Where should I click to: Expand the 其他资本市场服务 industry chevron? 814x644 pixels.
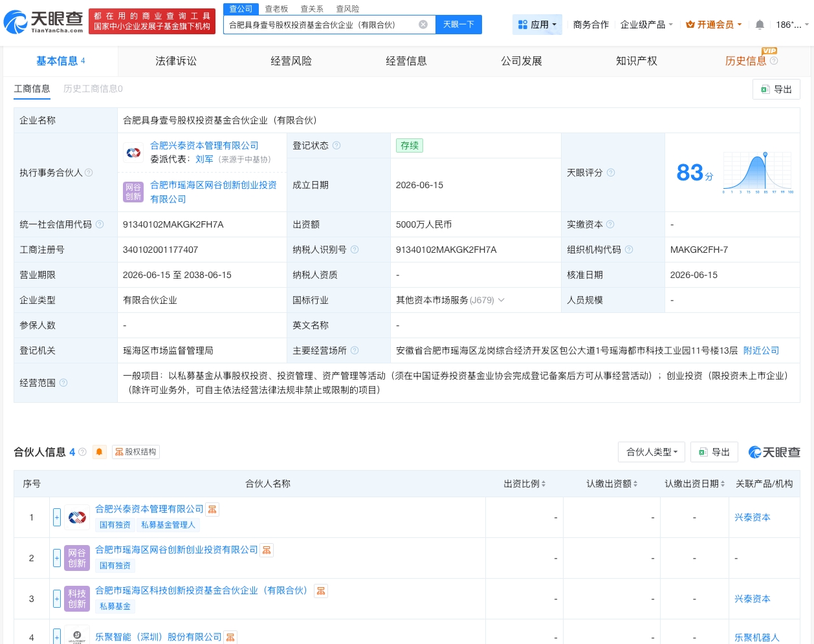[x=501, y=300]
